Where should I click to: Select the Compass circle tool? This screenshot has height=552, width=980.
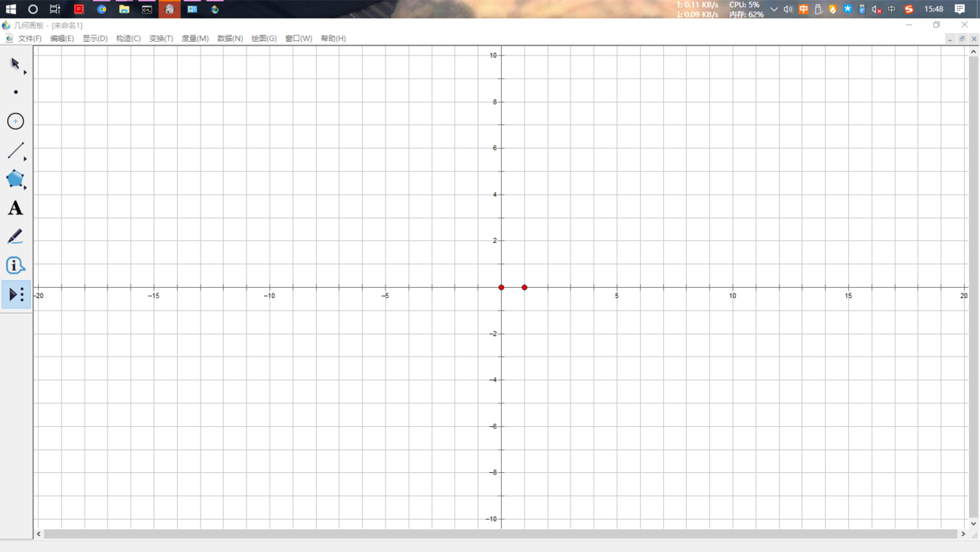pyautogui.click(x=15, y=121)
